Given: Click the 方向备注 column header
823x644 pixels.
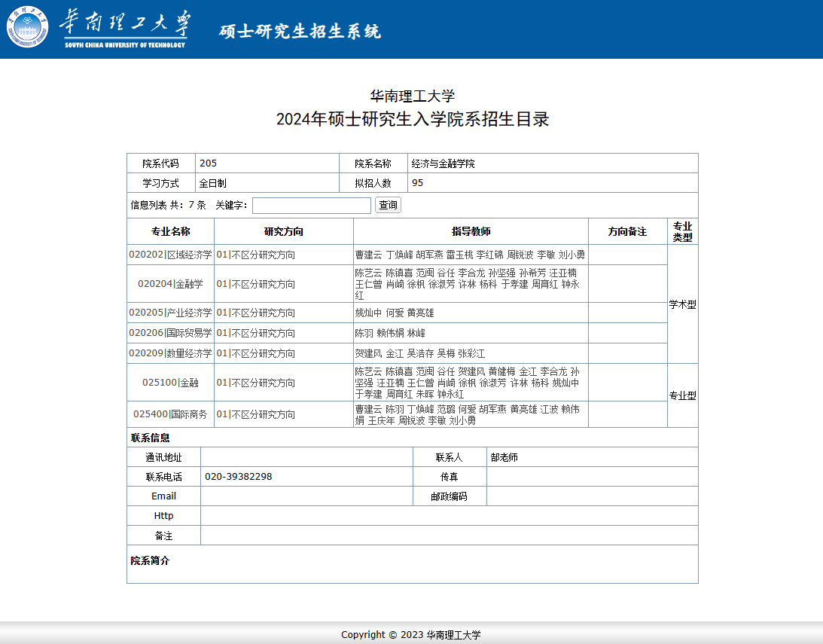Looking at the screenshot, I should [x=627, y=231].
